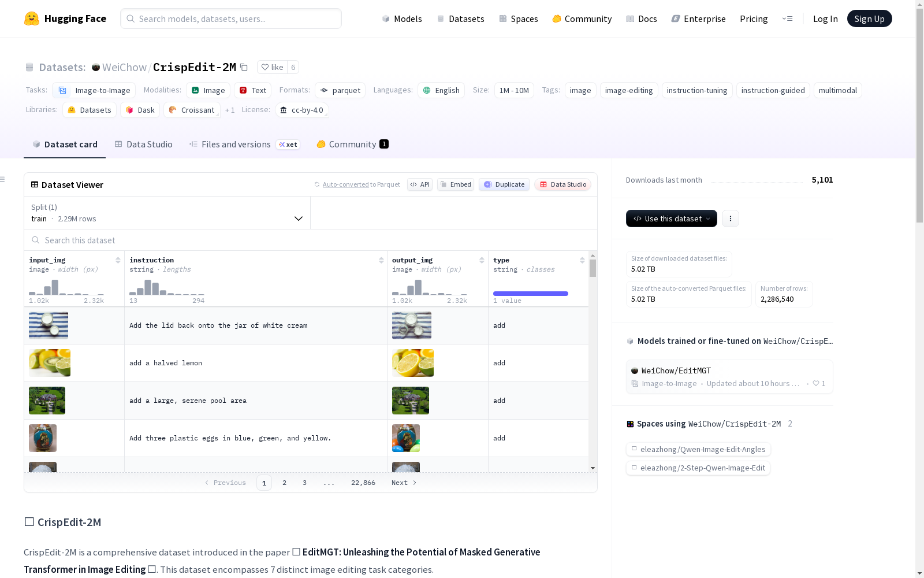Select the Text modality tag
Viewport: 924px width, 578px height.
[x=253, y=90]
